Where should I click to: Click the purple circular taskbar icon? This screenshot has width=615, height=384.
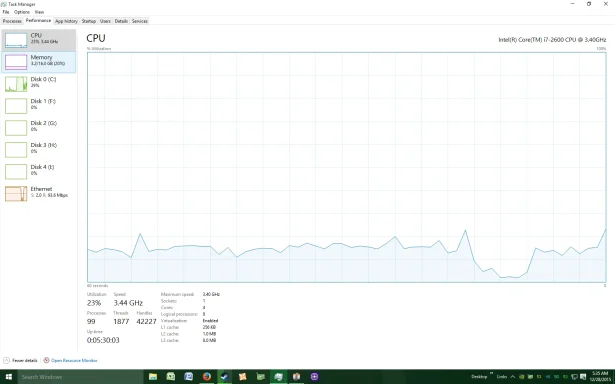pyautogui.click(x=314, y=377)
